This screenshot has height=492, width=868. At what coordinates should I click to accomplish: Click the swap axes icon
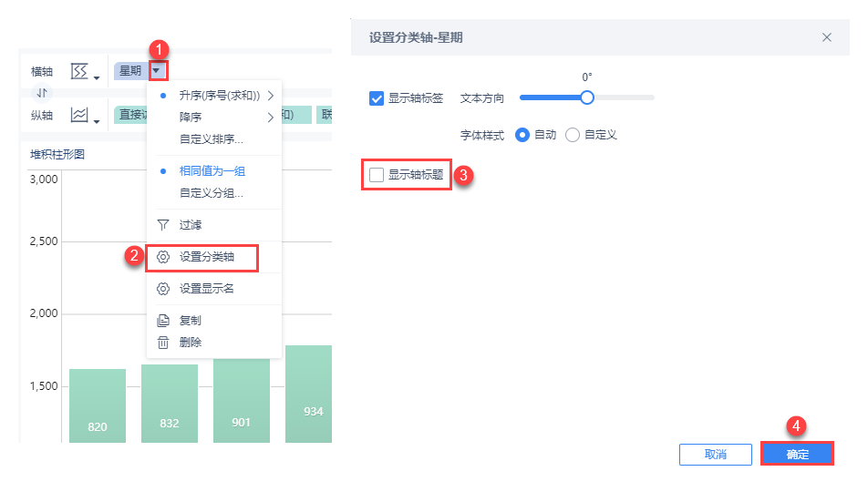click(43, 93)
